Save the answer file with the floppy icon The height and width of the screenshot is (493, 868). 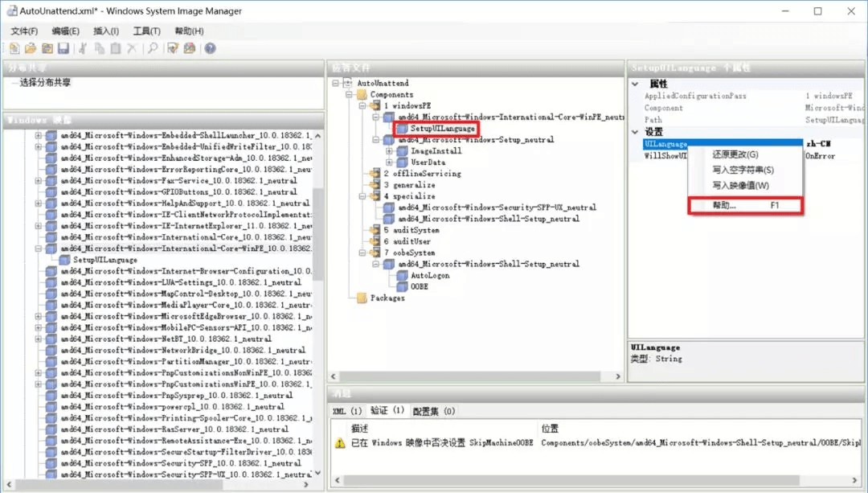point(63,49)
